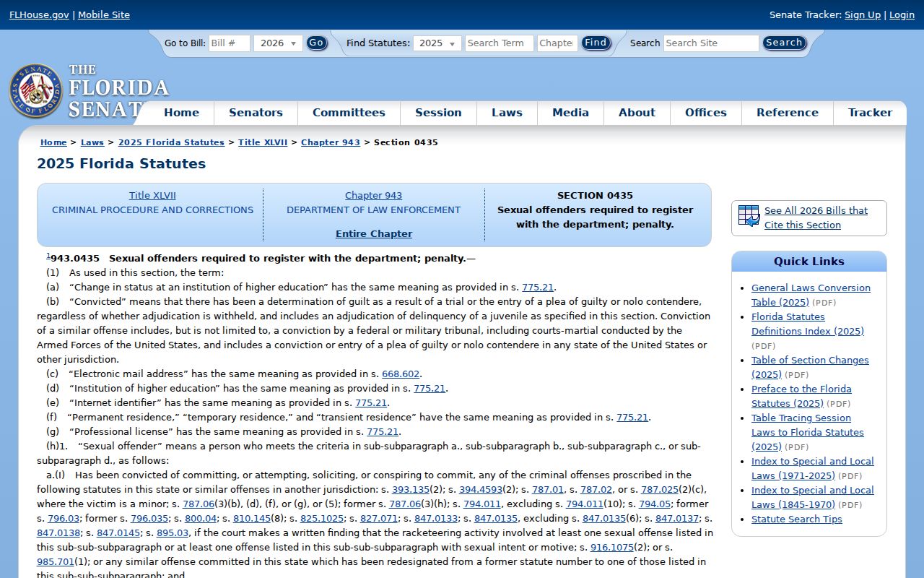Open statute link 985.701
This screenshot has width=924, height=578.
[x=56, y=561]
